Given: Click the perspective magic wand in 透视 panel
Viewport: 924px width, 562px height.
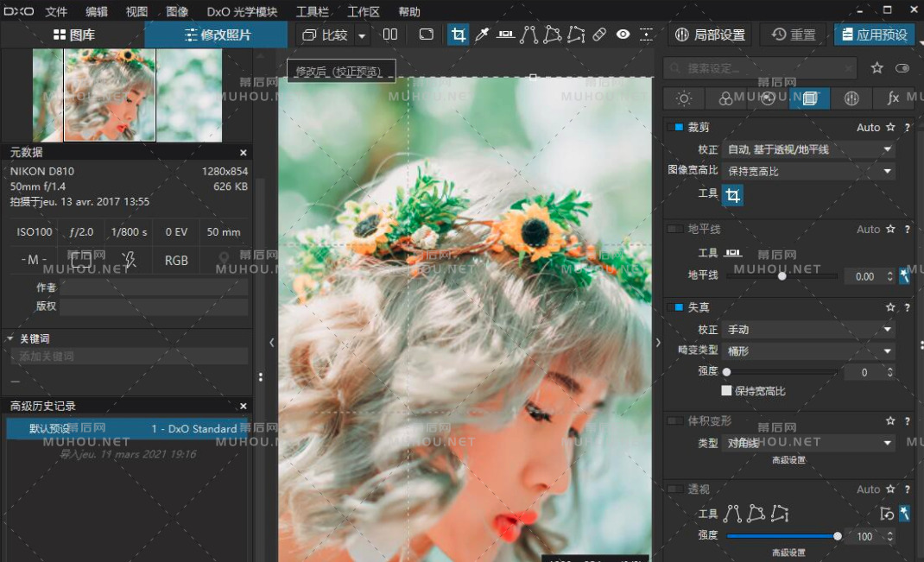Looking at the screenshot, I should tap(904, 514).
